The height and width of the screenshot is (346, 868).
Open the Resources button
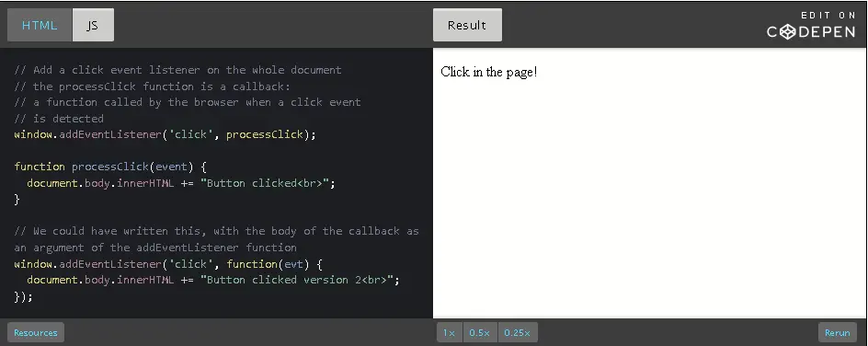click(36, 333)
